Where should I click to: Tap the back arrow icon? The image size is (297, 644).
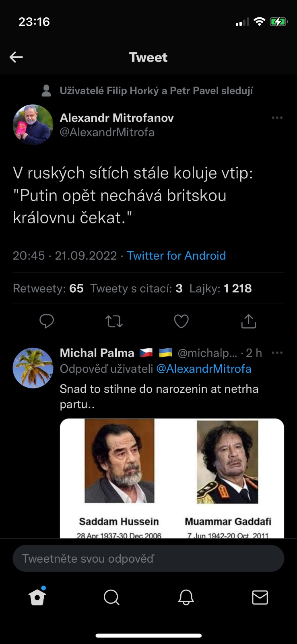click(16, 57)
